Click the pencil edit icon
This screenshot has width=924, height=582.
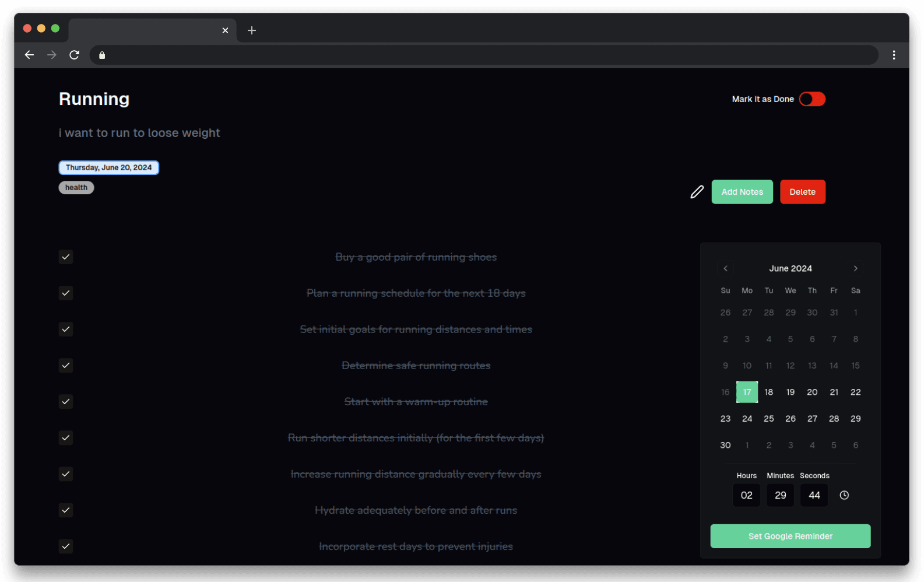tap(697, 192)
